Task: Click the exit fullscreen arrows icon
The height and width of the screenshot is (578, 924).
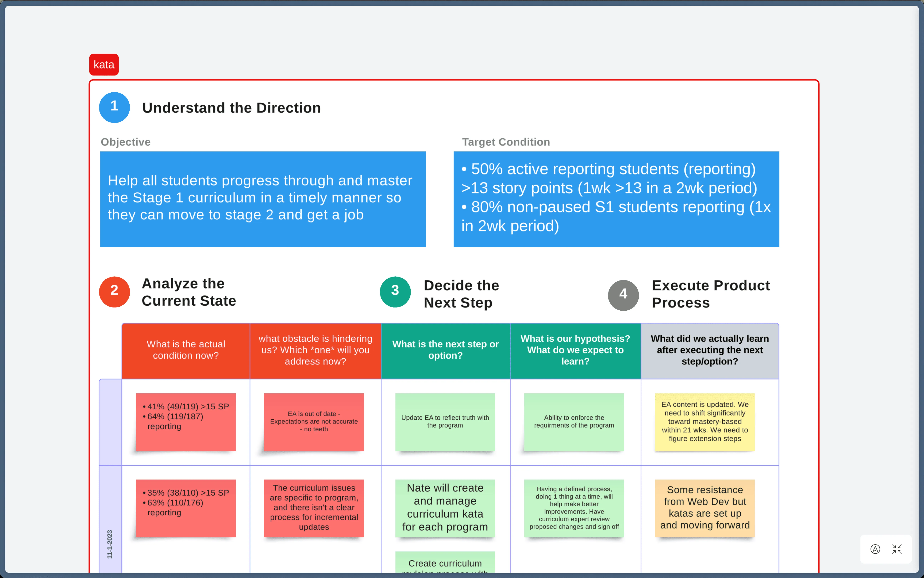Action: click(x=897, y=549)
